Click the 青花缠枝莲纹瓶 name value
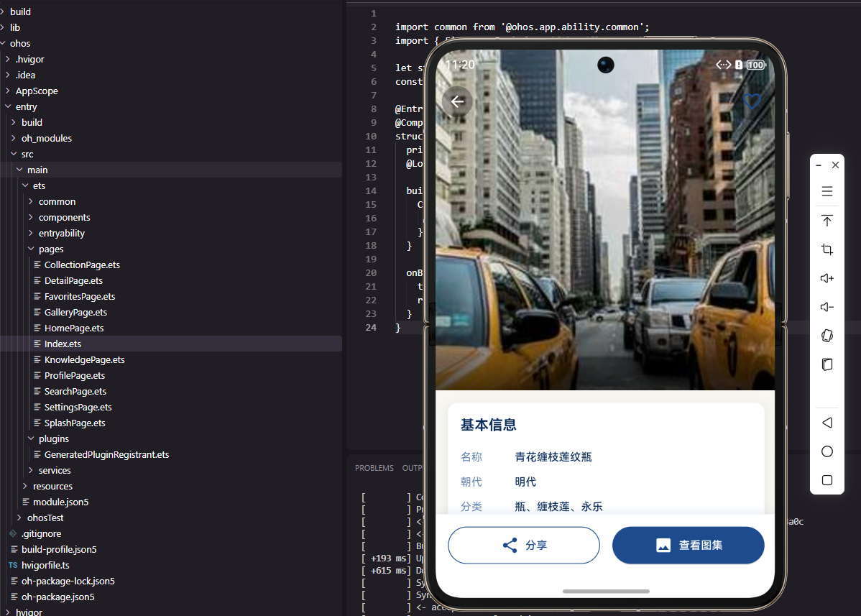 (553, 457)
